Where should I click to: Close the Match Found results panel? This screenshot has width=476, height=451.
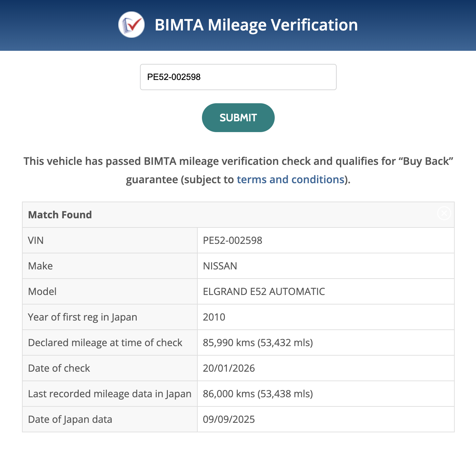(x=444, y=213)
